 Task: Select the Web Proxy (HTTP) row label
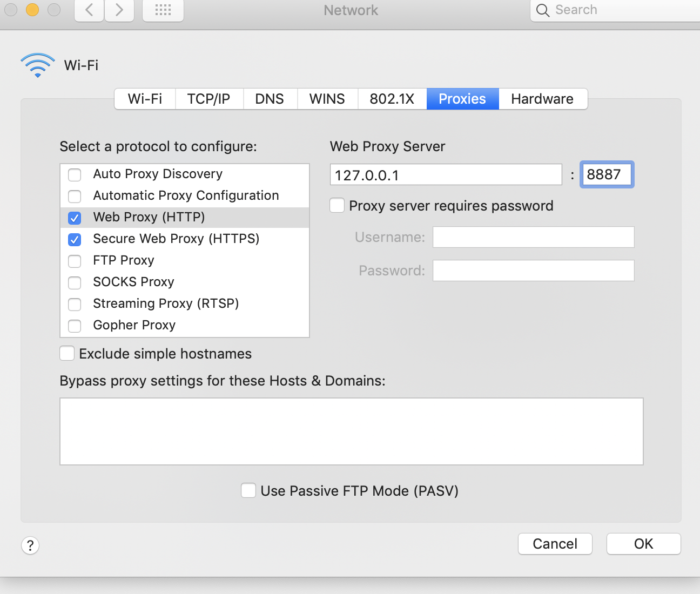coord(149,217)
